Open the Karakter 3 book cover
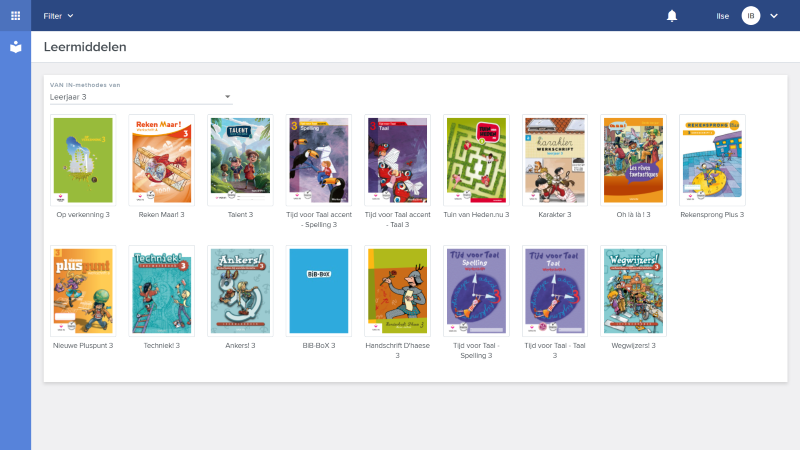This screenshot has width=800, height=450. click(555, 160)
